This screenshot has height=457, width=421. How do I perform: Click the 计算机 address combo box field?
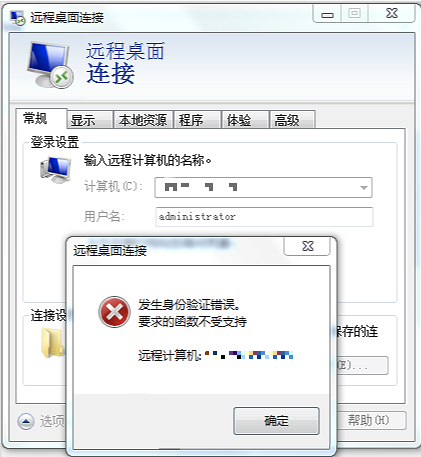tap(263, 188)
